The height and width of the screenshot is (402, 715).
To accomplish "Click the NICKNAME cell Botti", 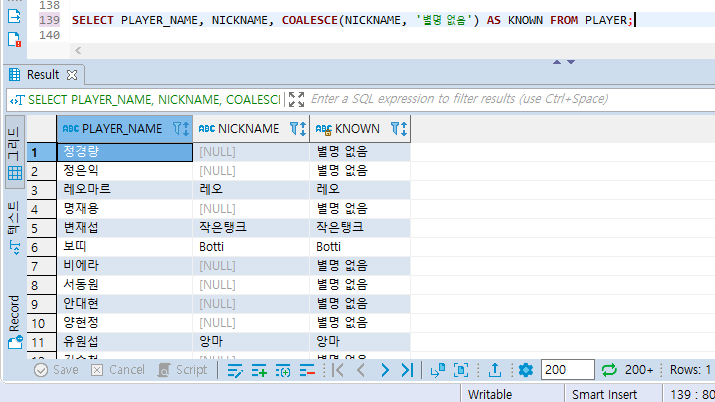I will [251, 247].
